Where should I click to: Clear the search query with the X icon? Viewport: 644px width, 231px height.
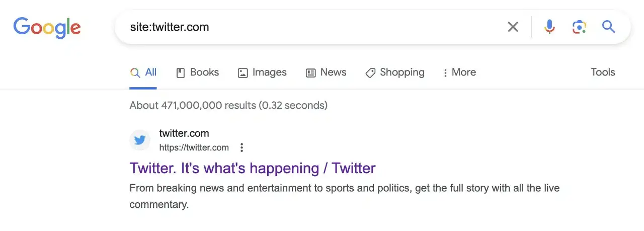(513, 27)
